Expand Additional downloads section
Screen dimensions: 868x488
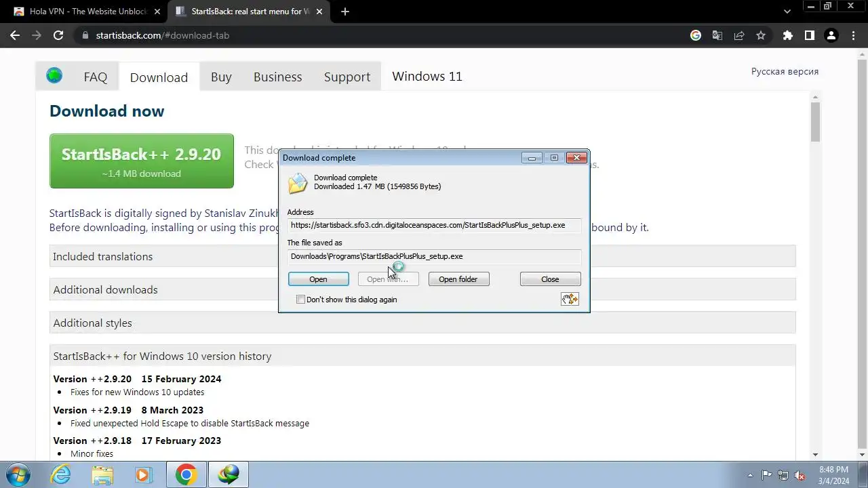point(422,289)
